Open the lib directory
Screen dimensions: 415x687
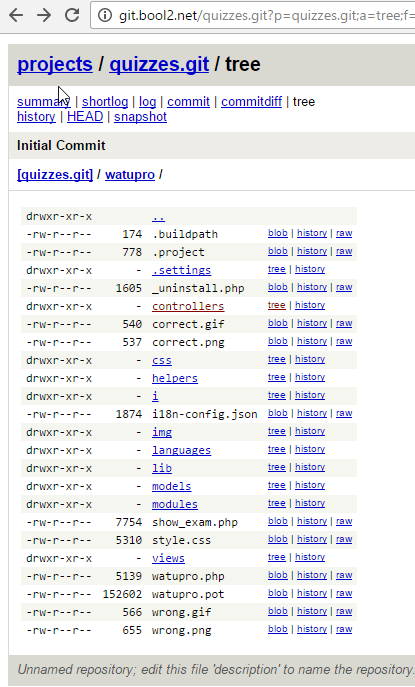162,468
